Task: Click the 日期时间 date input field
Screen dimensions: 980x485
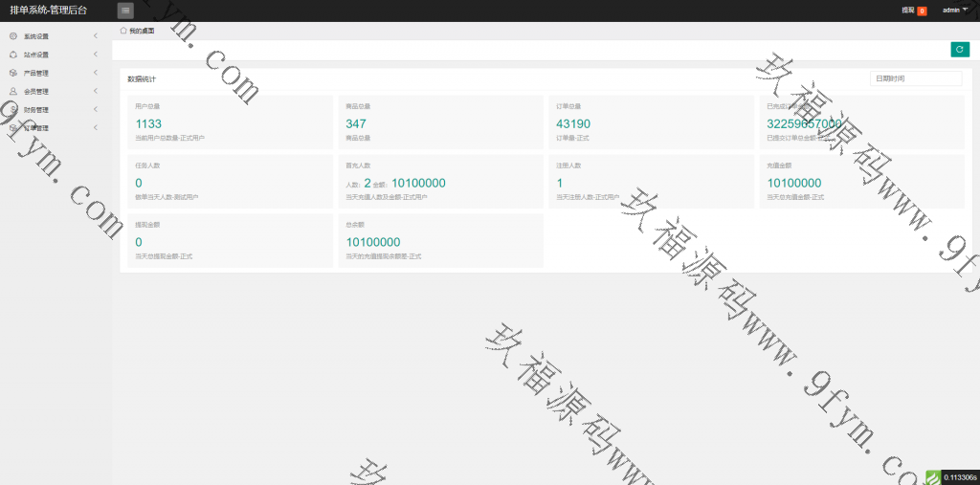Action: 915,78
